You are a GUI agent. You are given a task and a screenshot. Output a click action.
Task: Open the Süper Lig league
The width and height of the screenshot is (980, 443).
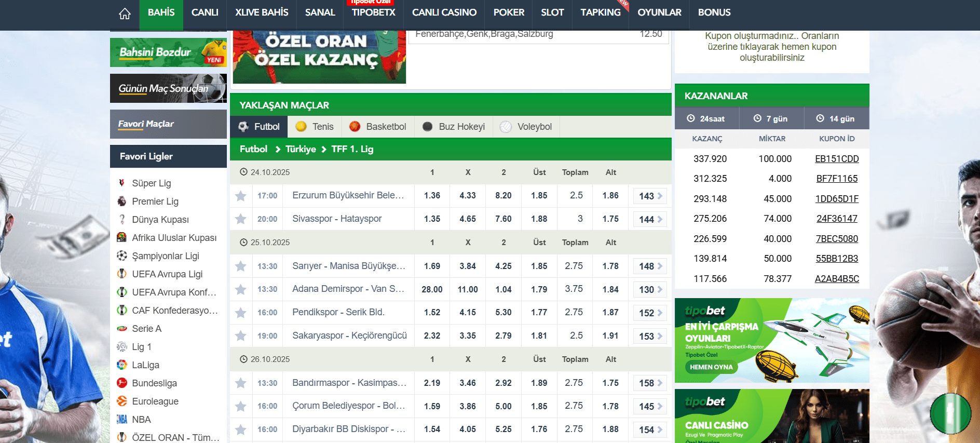tap(151, 183)
